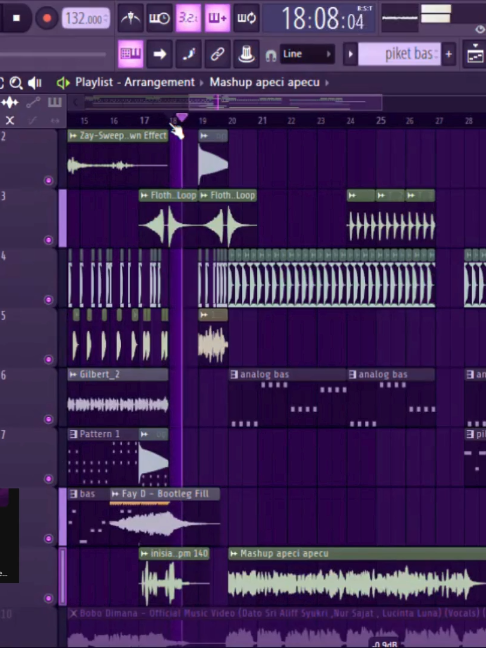
Task: Select pattern clip focus keyboard icon
Action: click(55, 102)
